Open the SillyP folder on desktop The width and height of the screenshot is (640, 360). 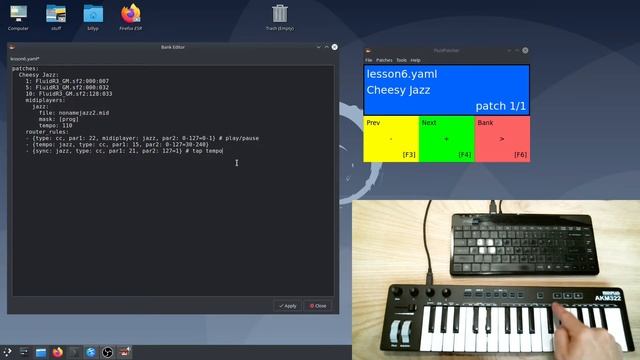(93, 17)
